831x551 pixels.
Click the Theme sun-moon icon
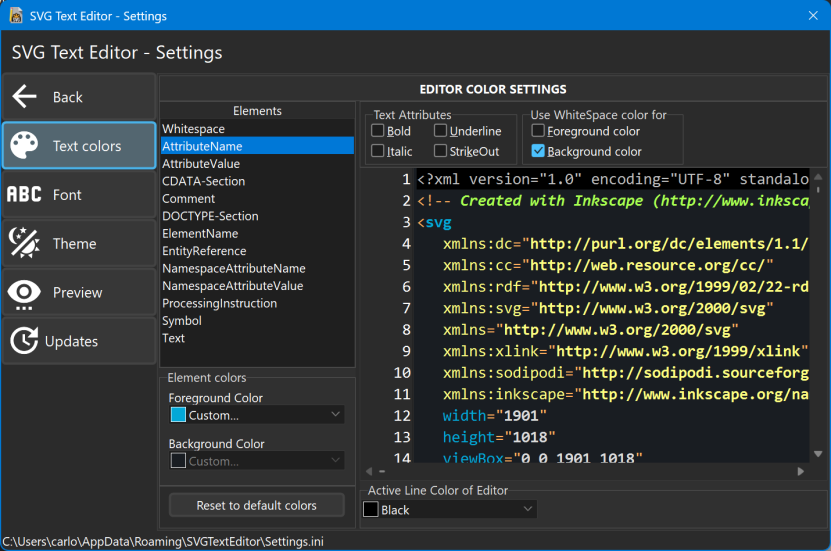(24, 243)
